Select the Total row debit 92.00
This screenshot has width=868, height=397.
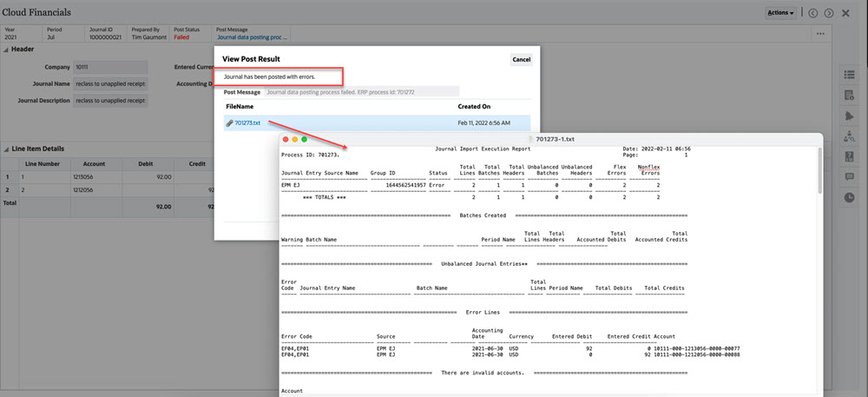[146, 207]
